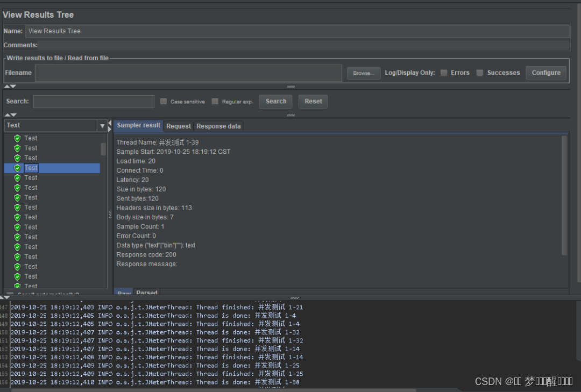Click log line Thread finished 并发测试 1-4
The width and height of the screenshot is (581, 392).
(x=155, y=324)
